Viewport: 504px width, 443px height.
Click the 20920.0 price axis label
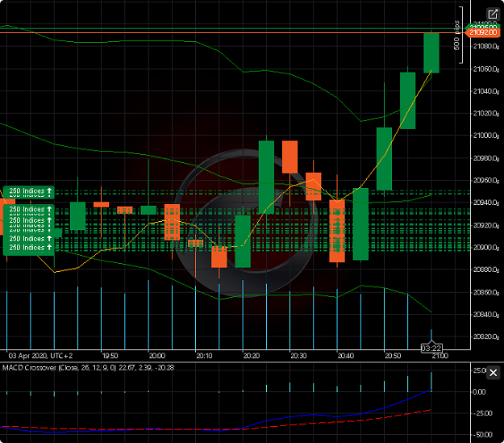(486, 225)
